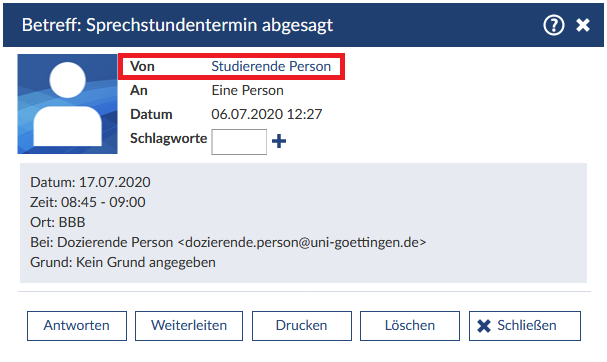Screen dimensions: 607x362
Task: Click the Schließen button label
Action: 526,326
